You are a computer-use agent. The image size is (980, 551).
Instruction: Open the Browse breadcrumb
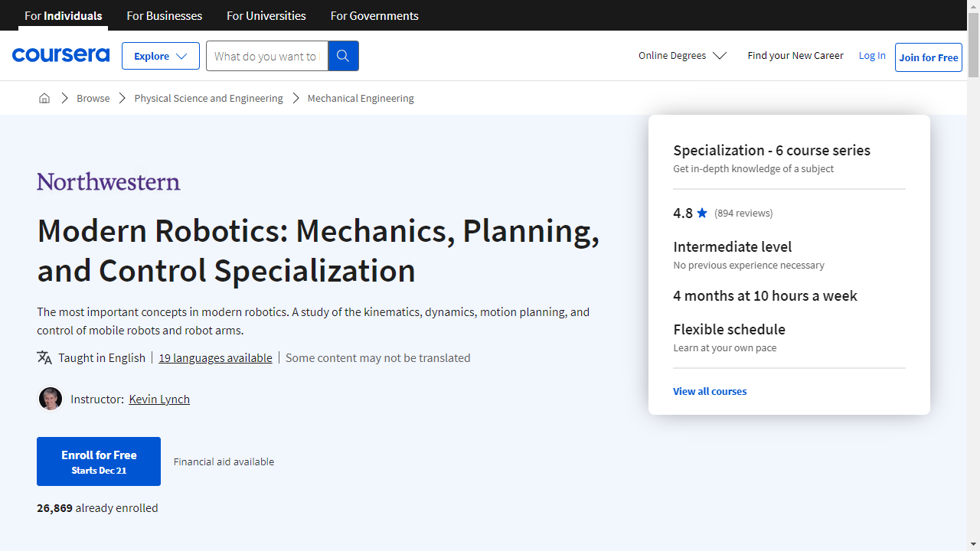tap(93, 98)
